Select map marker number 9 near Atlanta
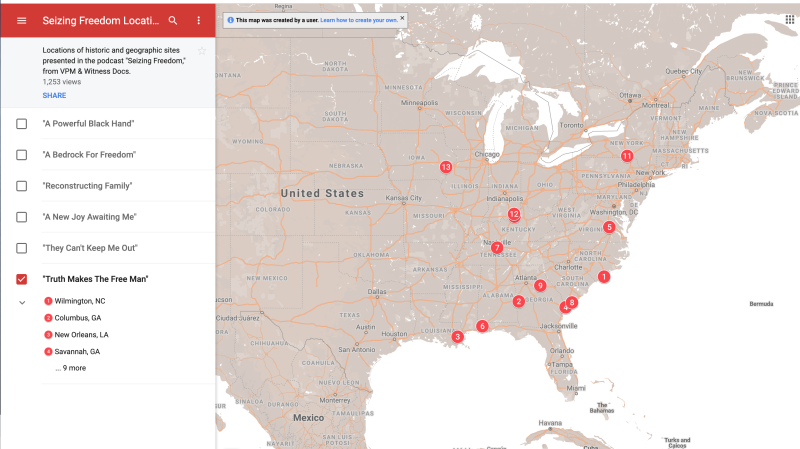The image size is (800, 449). (x=540, y=286)
